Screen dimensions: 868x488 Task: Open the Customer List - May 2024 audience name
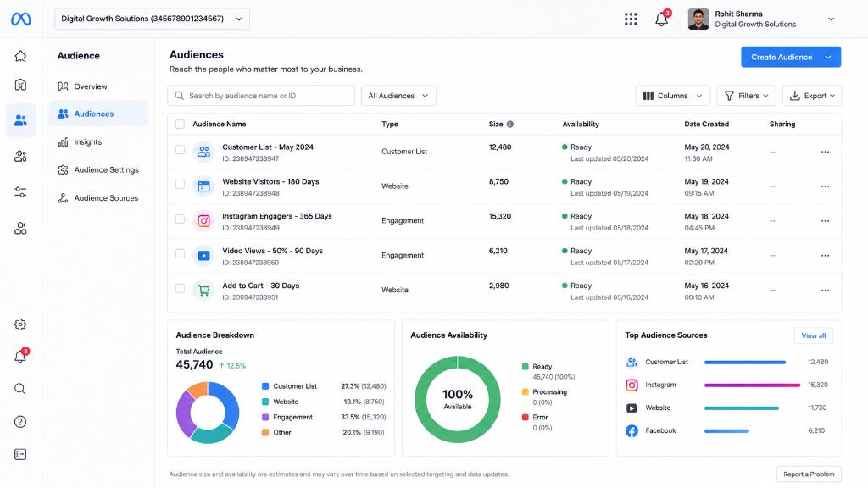(268, 147)
